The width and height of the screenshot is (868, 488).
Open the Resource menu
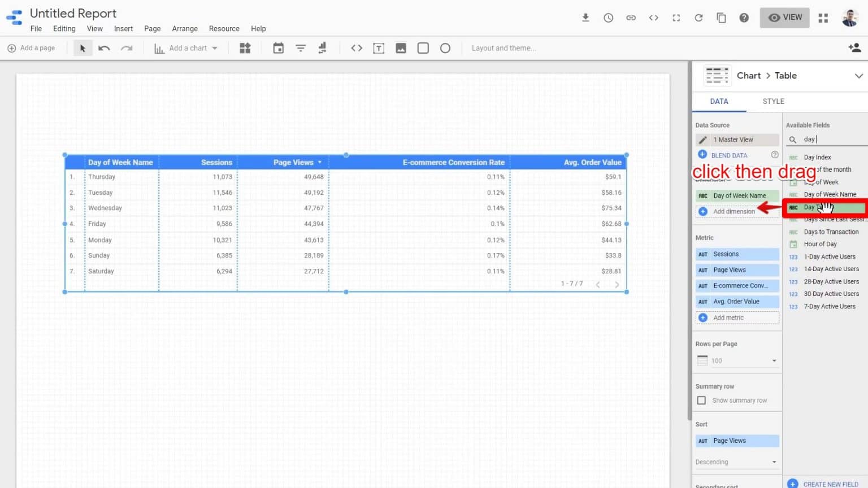224,28
